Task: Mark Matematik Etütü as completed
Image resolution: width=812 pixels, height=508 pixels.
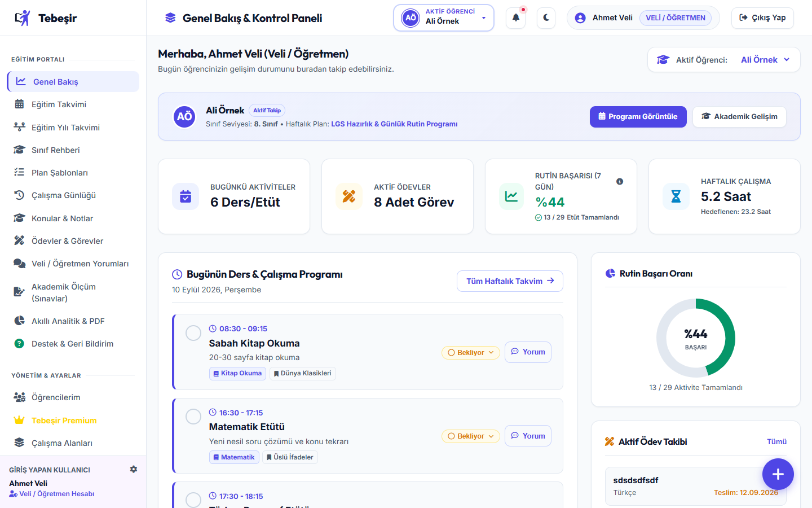Action: [x=193, y=417]
